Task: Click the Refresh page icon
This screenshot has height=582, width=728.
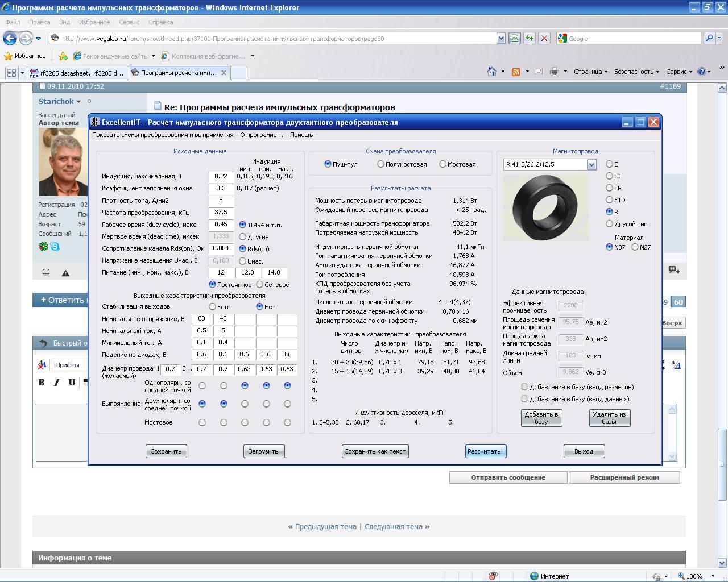Action: point(530,38)
